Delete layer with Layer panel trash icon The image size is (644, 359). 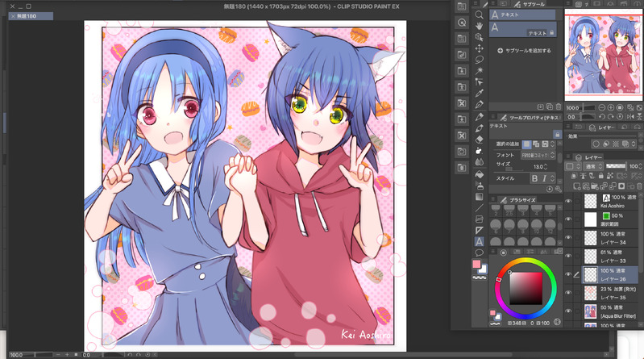[x=639, y=186]
